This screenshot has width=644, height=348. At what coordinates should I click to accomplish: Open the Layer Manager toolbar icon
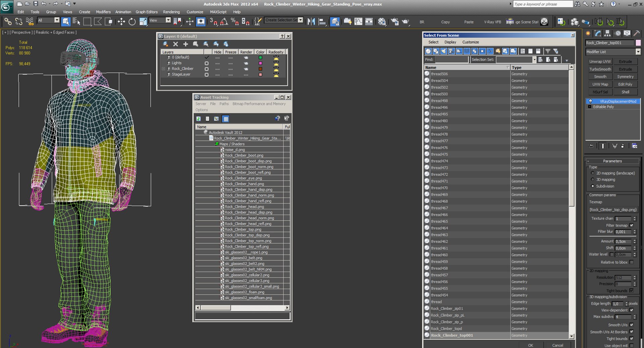pyautogui.click(x=335, y=22)
